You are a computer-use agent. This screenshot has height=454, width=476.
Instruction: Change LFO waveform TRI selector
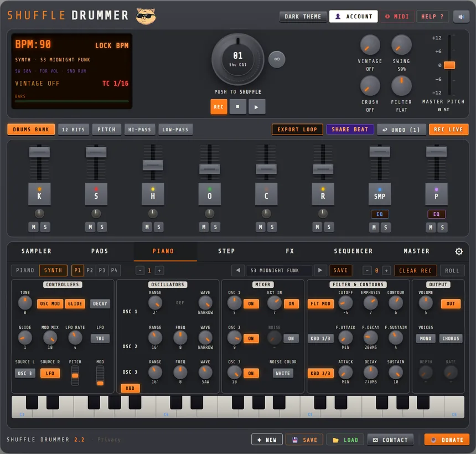pyautogui.click(x=100, y=338)
